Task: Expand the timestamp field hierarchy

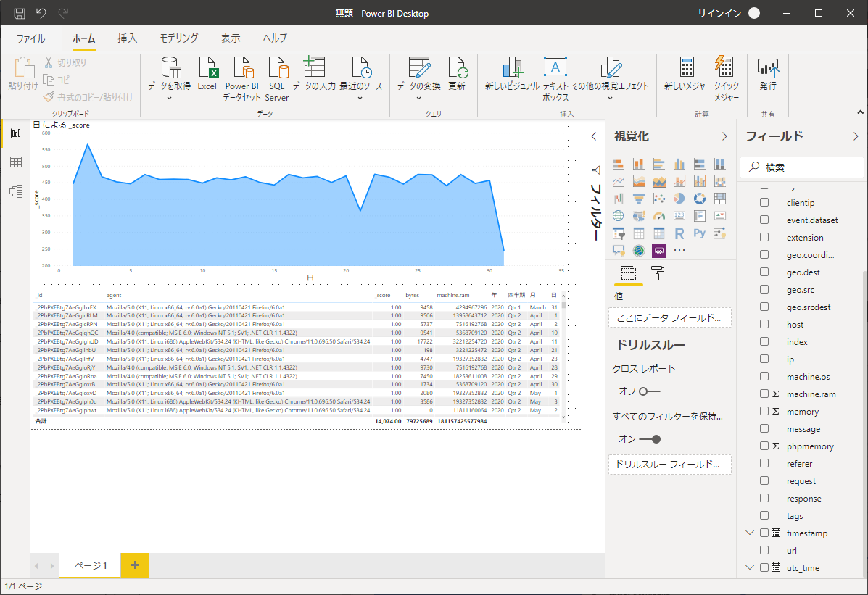Action: tap(750, 533)
